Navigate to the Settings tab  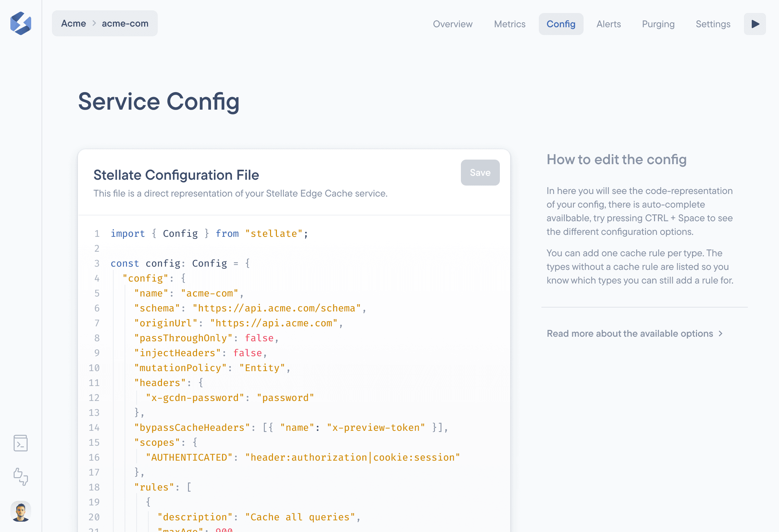tap(713, 24)
